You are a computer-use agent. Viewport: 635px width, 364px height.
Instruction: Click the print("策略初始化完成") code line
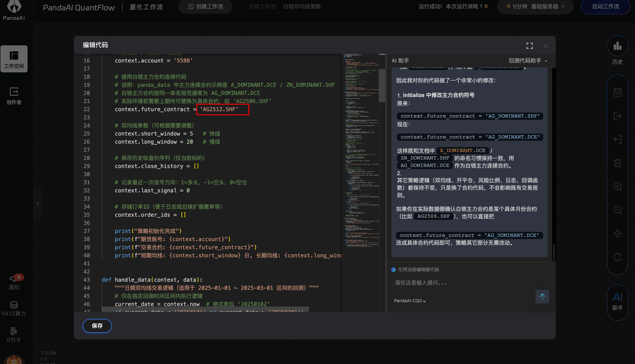[148, 231]
